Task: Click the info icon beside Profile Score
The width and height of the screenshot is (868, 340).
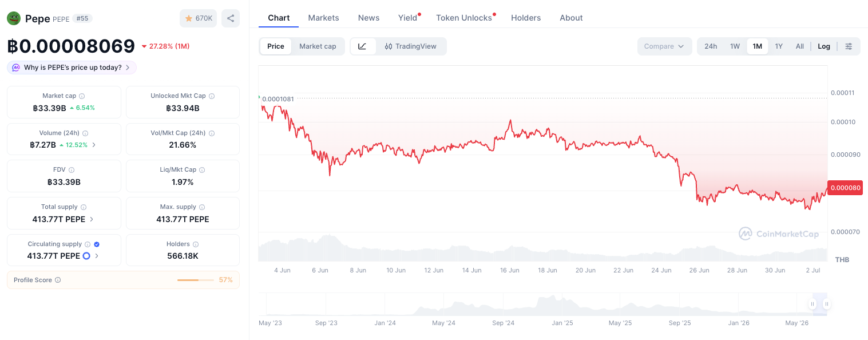Action: [58, 280]
